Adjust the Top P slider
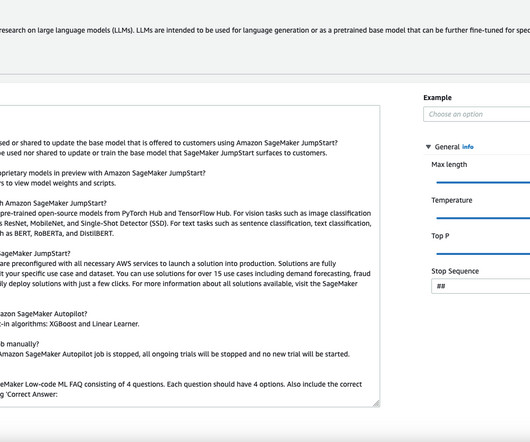This screenshot has height=442, width=530. tap(483, 253)
